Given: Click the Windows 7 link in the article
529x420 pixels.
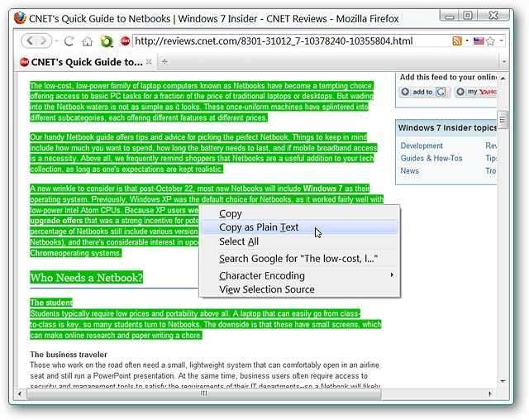Looking at the screenshot, I should (322, 189).
